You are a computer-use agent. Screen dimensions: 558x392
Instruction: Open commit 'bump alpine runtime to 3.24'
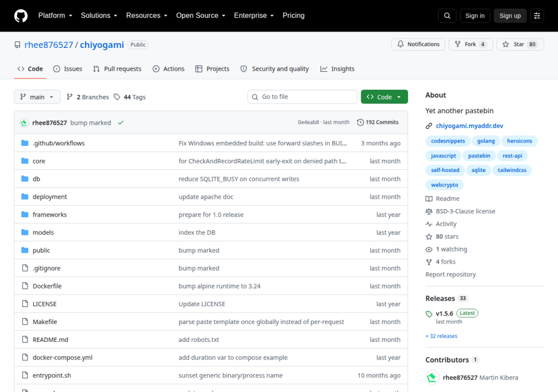coord(220,286)
